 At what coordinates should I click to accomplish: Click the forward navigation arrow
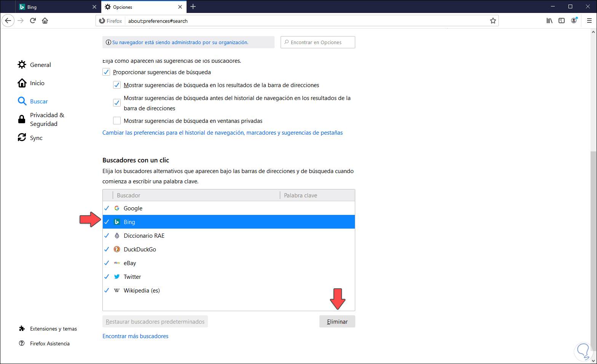point(21,21)
